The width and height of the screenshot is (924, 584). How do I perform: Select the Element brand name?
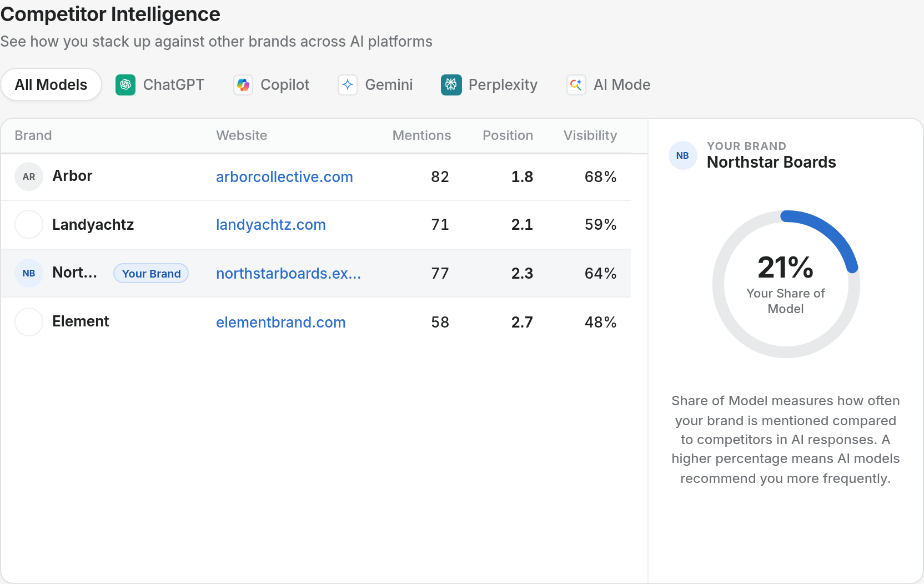pyautogui.click(x=81, y=321)
